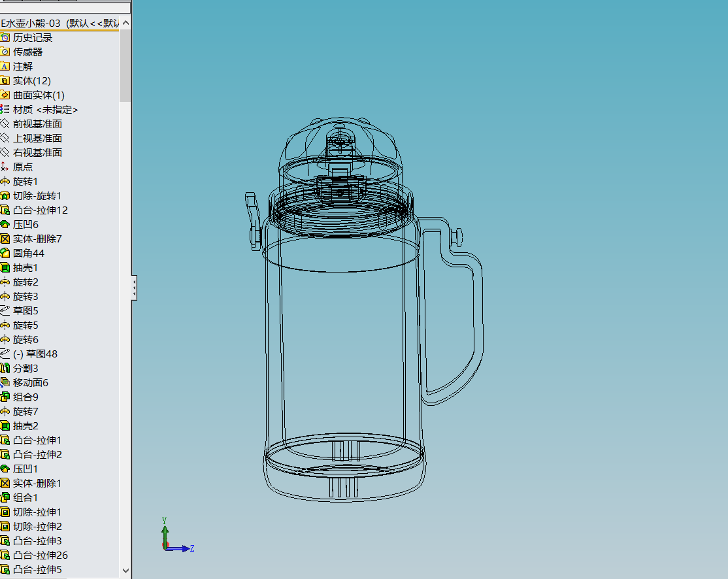The height and width of the screenshot is (579, 728).
Task: Select the 旋转1 revolve feature icon
Action: point(5,182)
